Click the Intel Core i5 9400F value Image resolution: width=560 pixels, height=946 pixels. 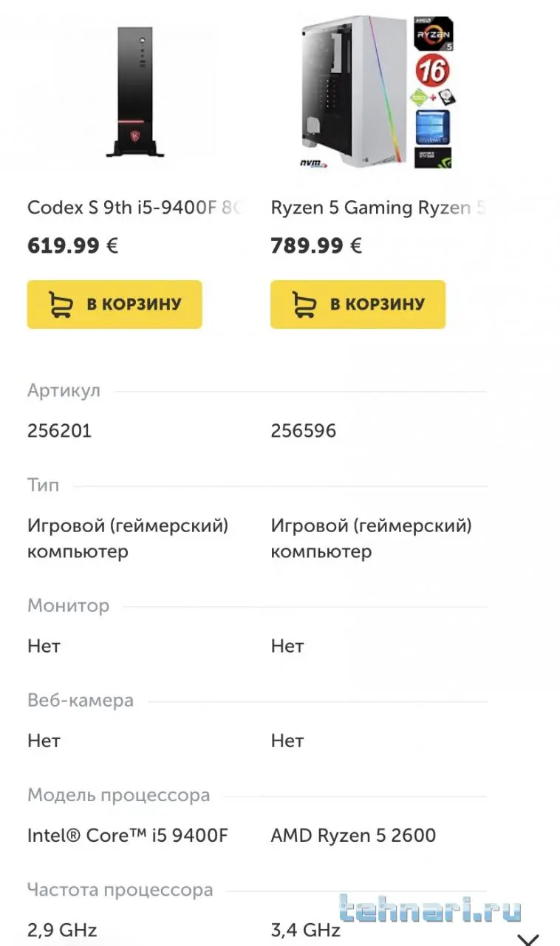tap(128, 835)
